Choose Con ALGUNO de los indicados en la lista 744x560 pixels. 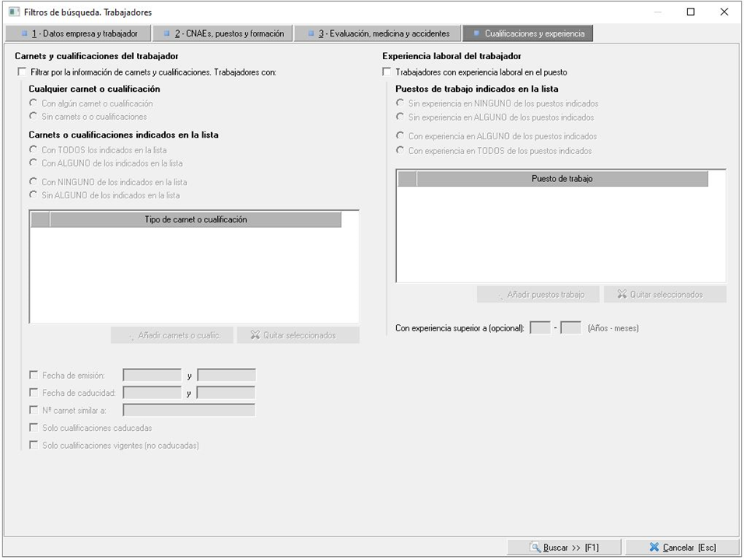click(x=33, y=163)
